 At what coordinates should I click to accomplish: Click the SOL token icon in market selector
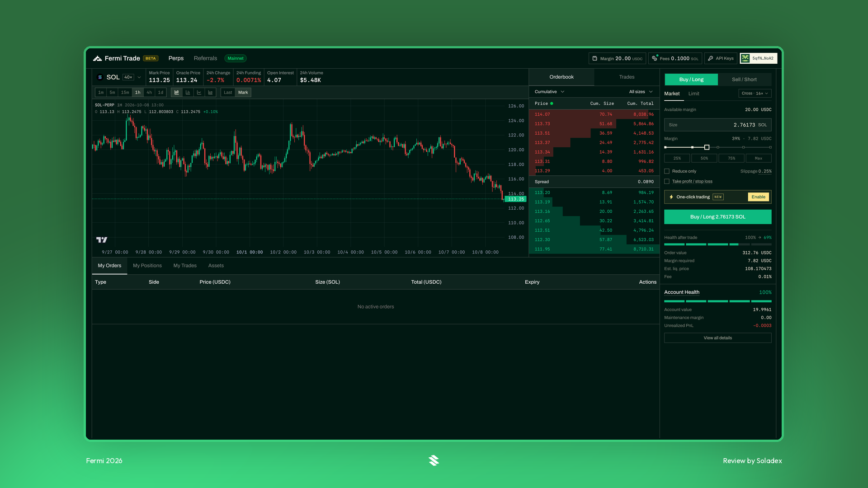(x=100, y=77)
